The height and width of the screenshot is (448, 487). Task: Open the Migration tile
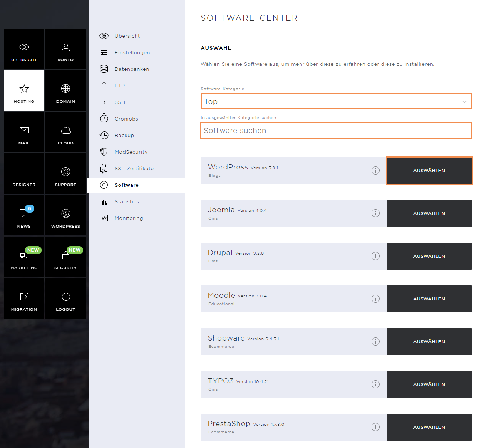24,299
